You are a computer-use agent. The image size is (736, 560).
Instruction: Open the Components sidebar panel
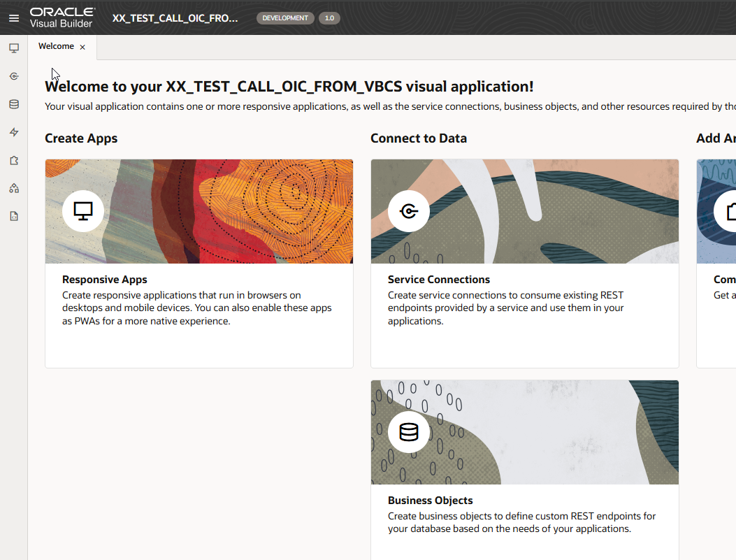pyautogui.click(x=14, y=159)
